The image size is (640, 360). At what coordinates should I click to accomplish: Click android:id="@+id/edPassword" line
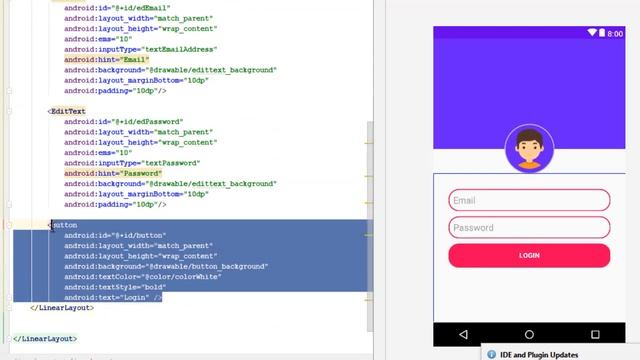coord(124,122)
